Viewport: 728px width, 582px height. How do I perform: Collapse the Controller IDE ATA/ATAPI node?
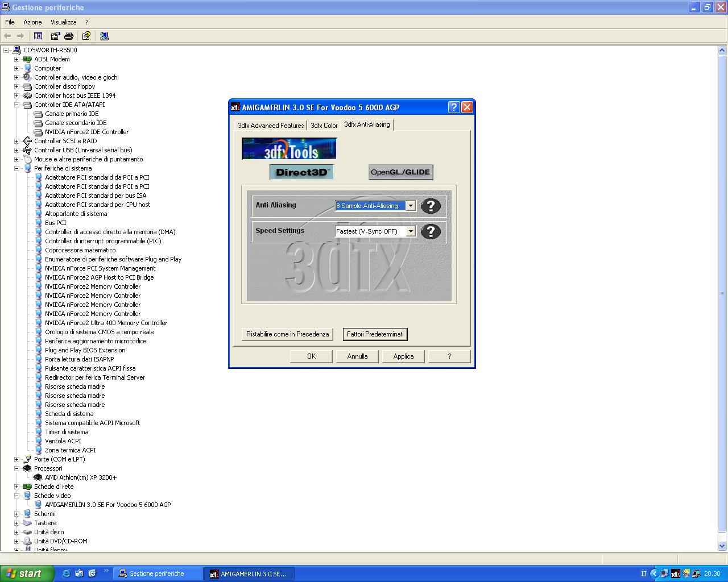(16, 105)
